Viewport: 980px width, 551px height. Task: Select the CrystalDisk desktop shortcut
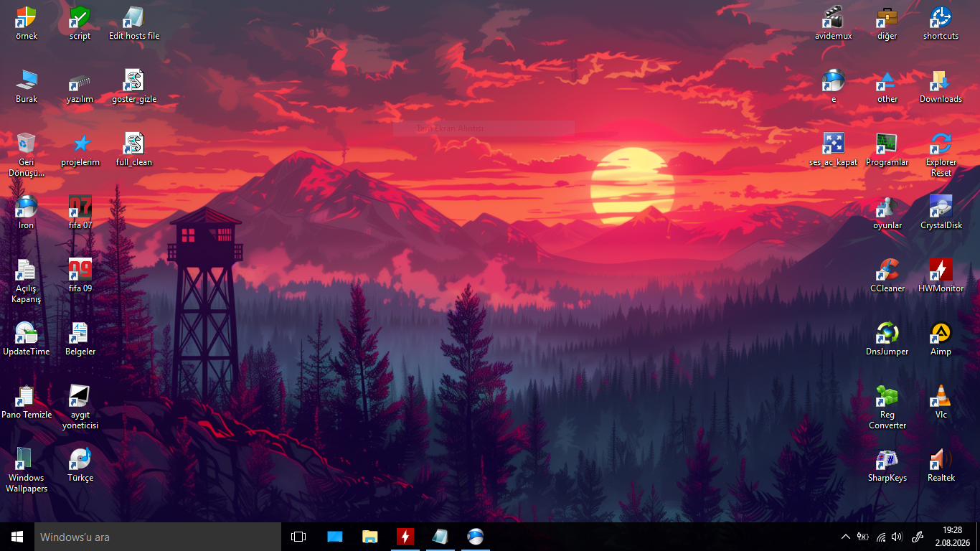point(941,212)
